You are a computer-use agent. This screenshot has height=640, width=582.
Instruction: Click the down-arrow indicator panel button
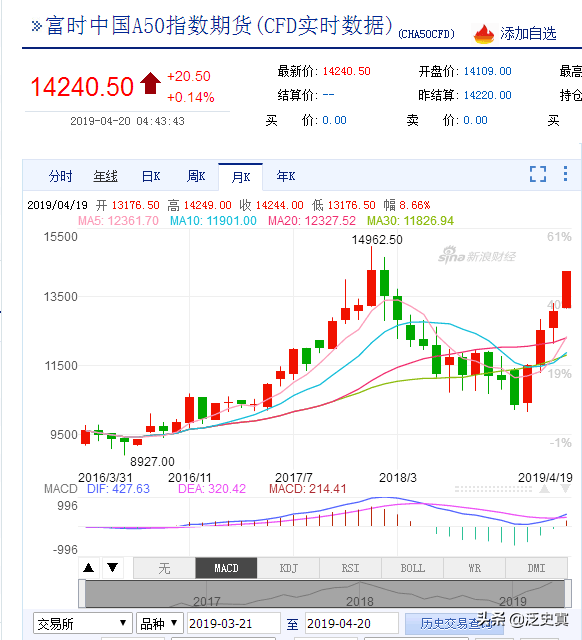click(x=113, y=568)
